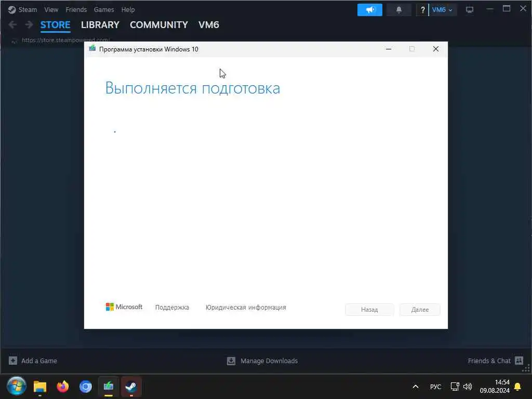Image resolution: width=532 pixels, height=399 pixels.
Task: Open the Steam menu
Action: tap(28, 9)
